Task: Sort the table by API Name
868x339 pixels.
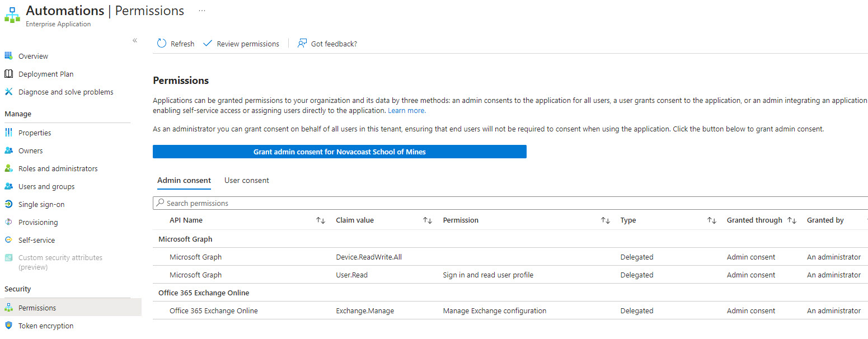Action: 321,220
